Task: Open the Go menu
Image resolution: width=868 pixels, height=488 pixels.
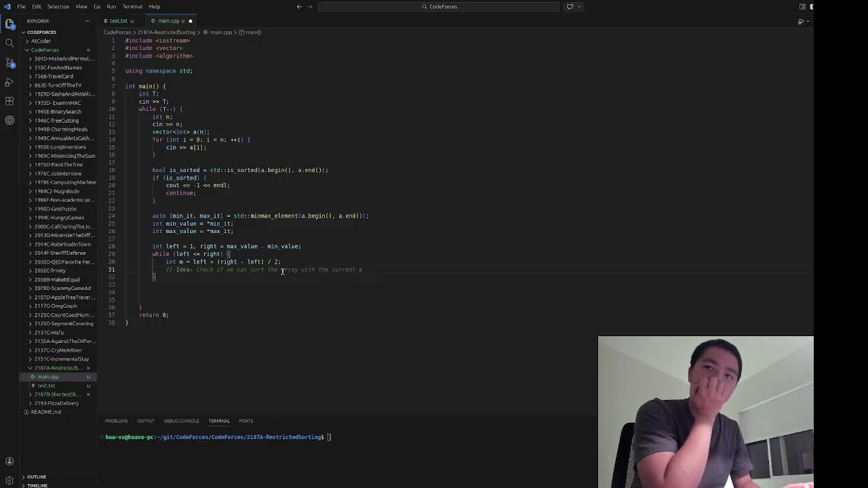Action: (97, 7)
